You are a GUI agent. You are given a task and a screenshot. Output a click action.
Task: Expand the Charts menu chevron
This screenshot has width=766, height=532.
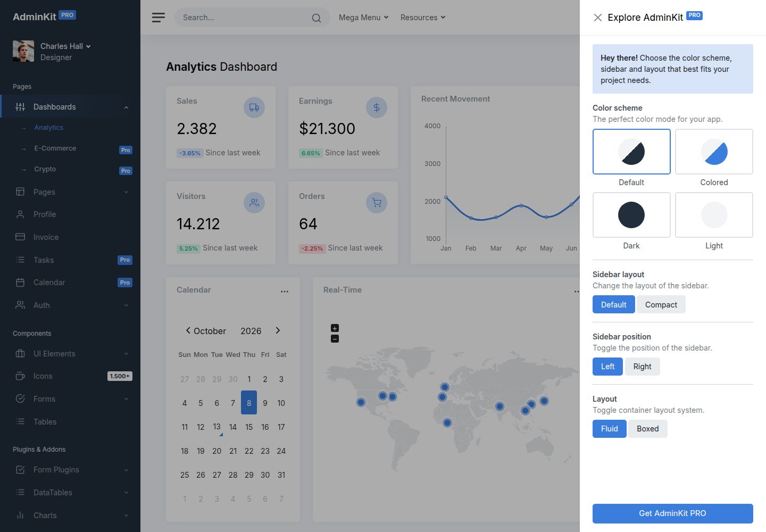point(126,516)
